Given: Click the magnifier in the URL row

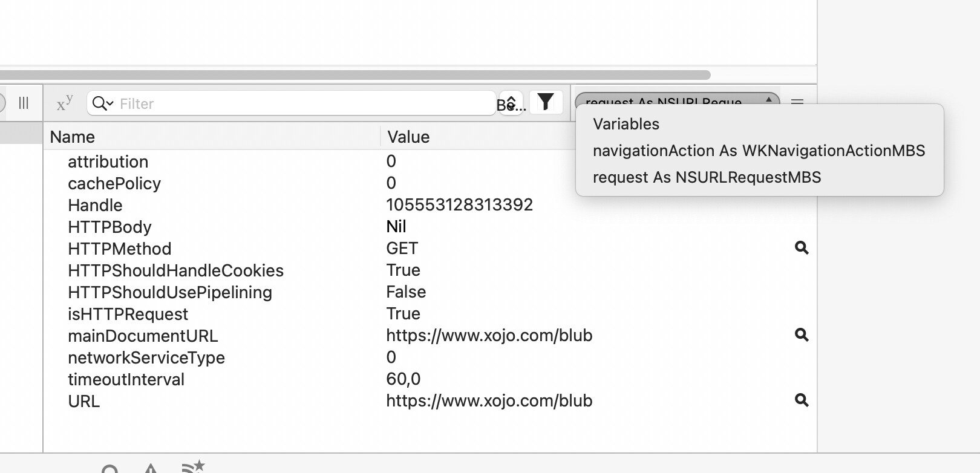Looking at the screenshot, I should point(802,400).
